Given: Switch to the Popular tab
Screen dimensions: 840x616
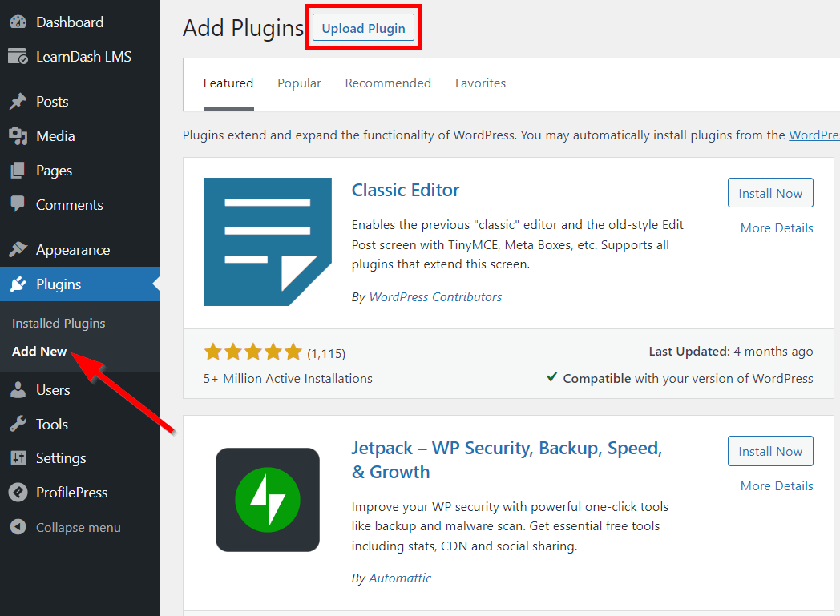Looking at the screenshot, I should pyautogui.click(x=299, y=83).
